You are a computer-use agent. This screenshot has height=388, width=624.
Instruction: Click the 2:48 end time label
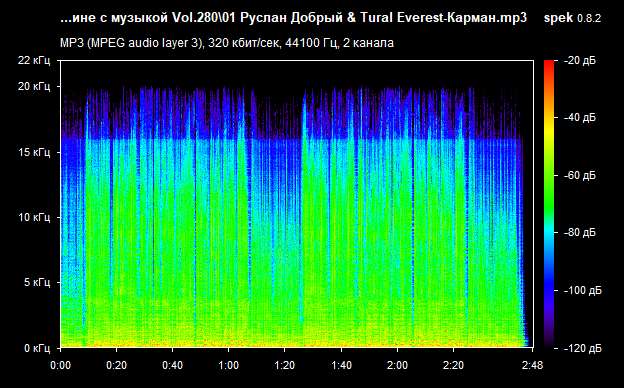(x=532, y=365)
